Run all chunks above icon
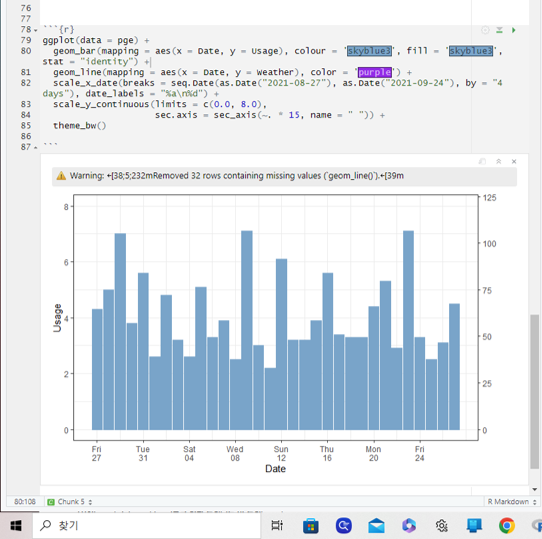The width and height of the screenshot is (542, 539). click(499, 30)
